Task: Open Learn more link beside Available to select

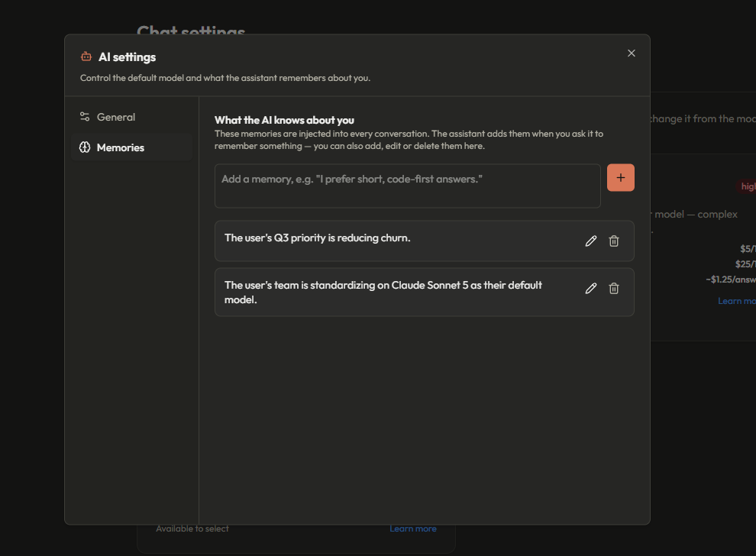Action: [x=412, y=529]
